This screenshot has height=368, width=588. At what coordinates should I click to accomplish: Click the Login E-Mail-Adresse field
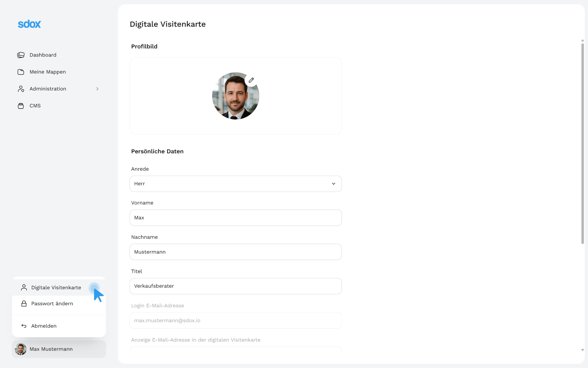[x=235, y=320]
